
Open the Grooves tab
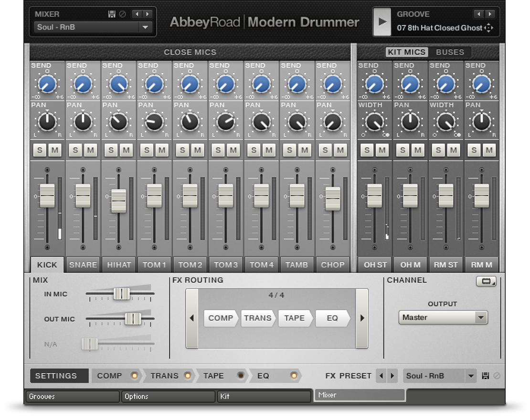click(x=73, y=396)
